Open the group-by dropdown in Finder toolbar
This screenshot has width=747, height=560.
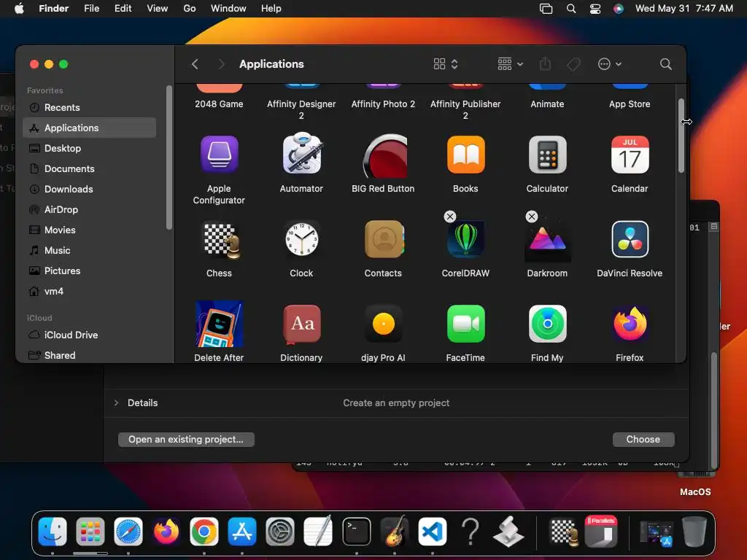click(510, 64)
